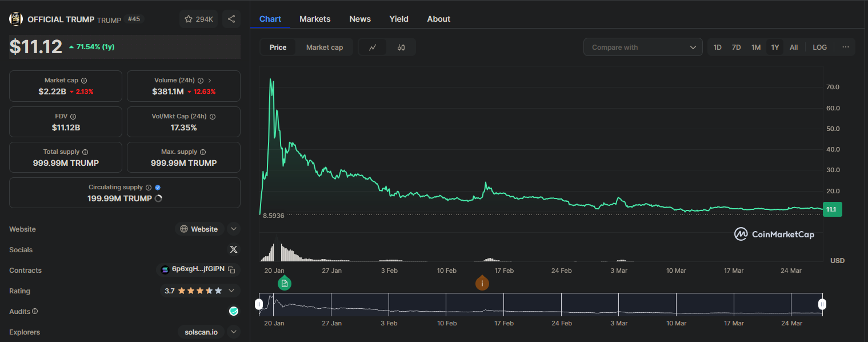Click the Circulating supply info icon
Viewport: 868px width, 342px height.
coord(149,188)
